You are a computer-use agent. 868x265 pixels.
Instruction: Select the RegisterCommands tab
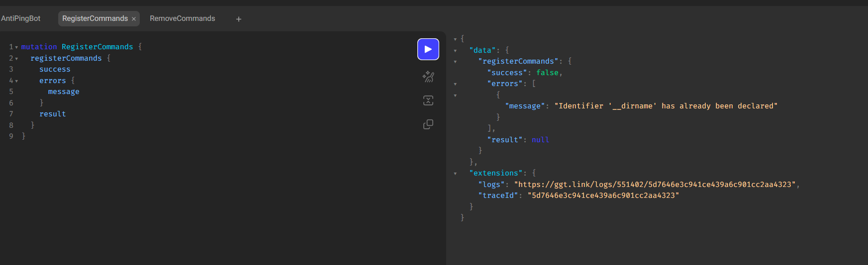pyautogui.click(x=95, y=18)
